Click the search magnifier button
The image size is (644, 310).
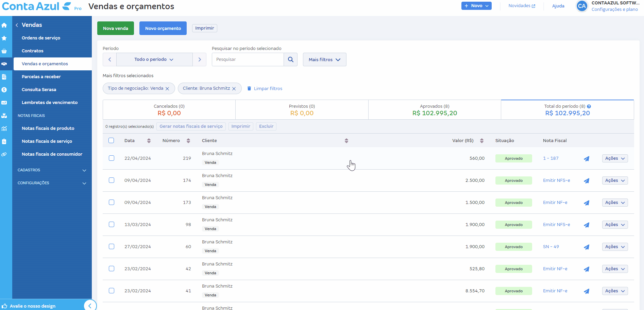click(291, 59)
